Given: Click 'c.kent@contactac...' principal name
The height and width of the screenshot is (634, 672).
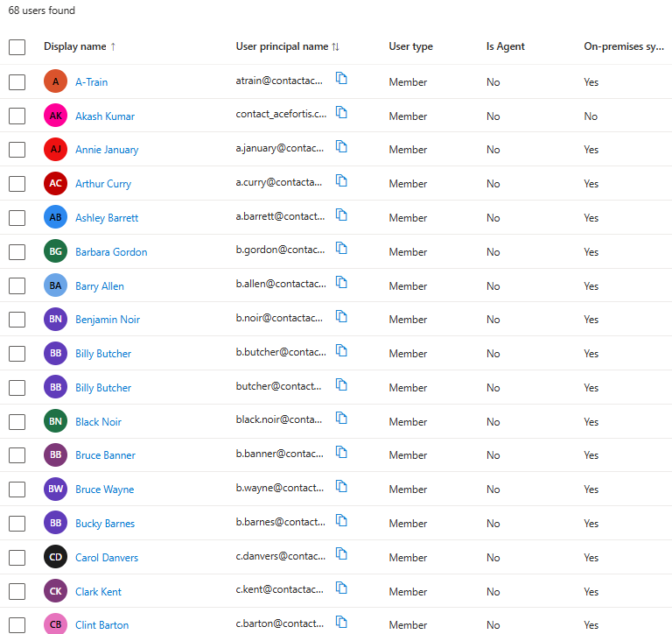Looking at the screenshot, I should [279, 589].
